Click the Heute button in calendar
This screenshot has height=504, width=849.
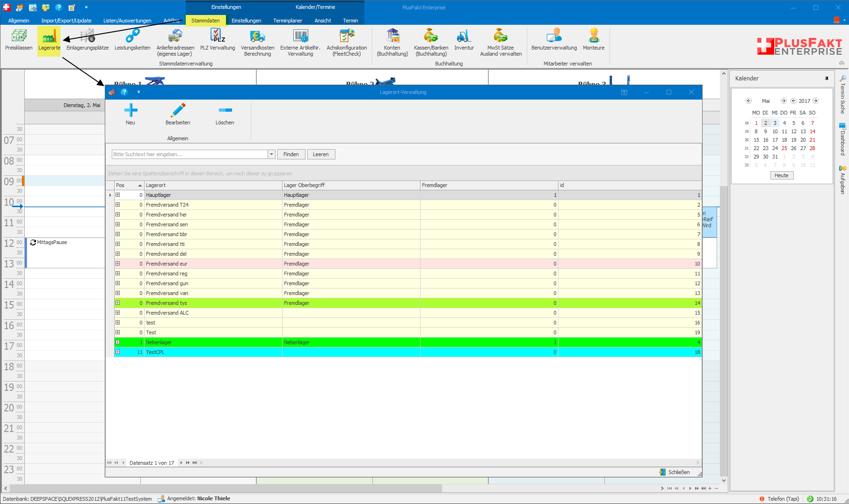point(781,175)
